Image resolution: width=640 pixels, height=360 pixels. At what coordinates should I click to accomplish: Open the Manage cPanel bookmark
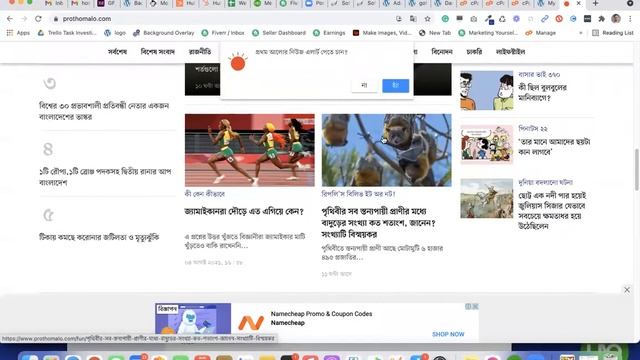(x=540, y=33)
